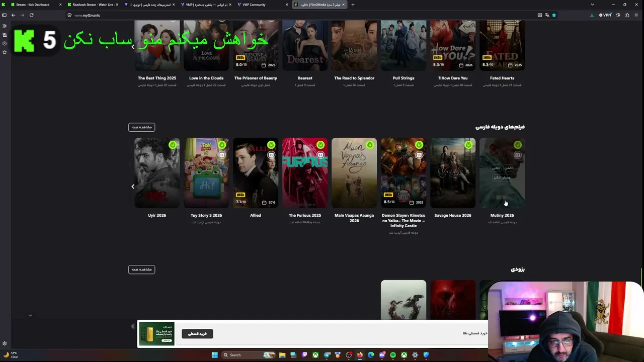Open the translate page icon in address bar
This screenshot has width=644, height=362.
[x=547, y=15]
